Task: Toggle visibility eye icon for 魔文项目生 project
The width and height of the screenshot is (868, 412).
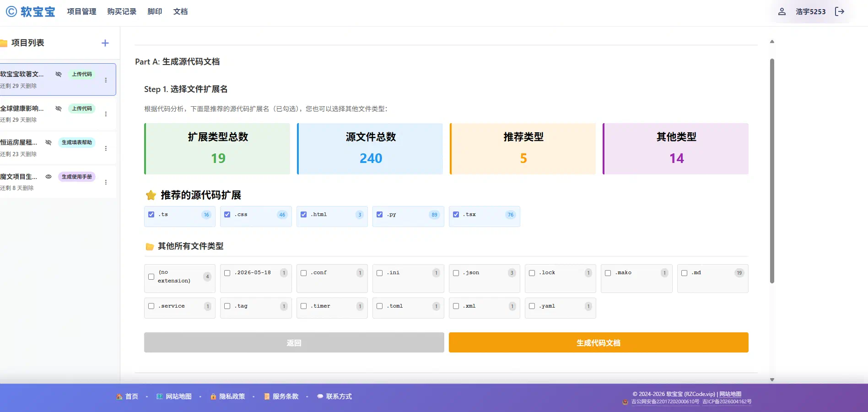Action: click(49, 177)
